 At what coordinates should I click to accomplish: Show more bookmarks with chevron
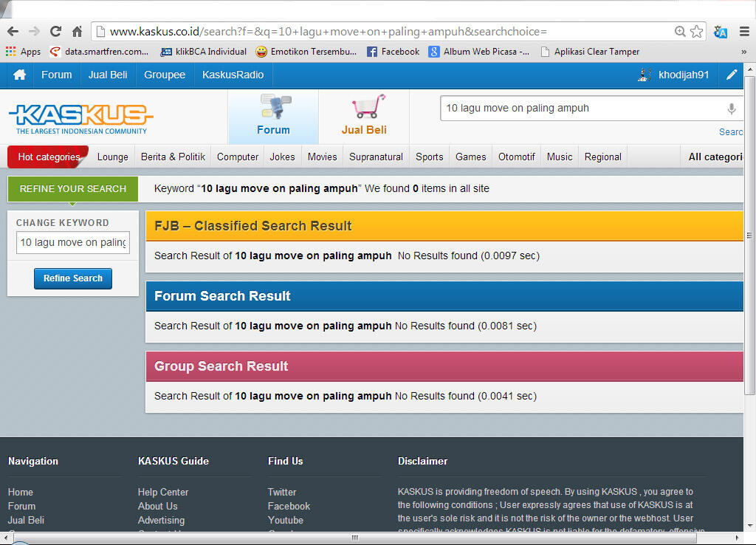tap(744, 52)
